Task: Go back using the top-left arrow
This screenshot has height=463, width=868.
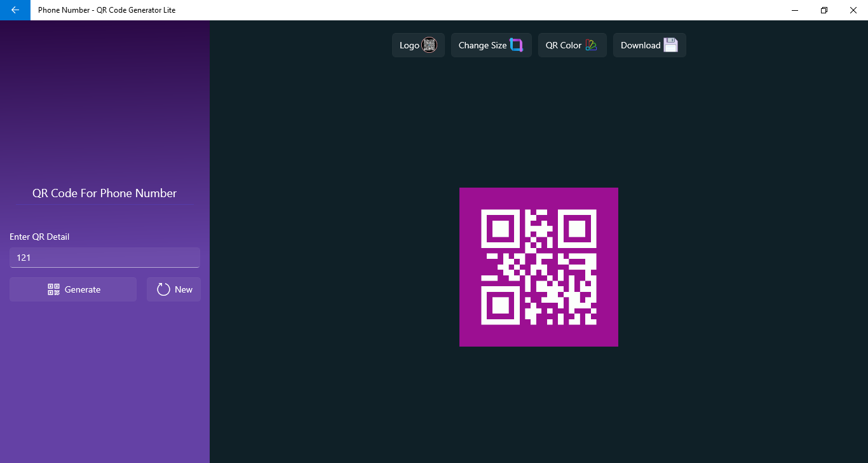Action: coord(15,10)
